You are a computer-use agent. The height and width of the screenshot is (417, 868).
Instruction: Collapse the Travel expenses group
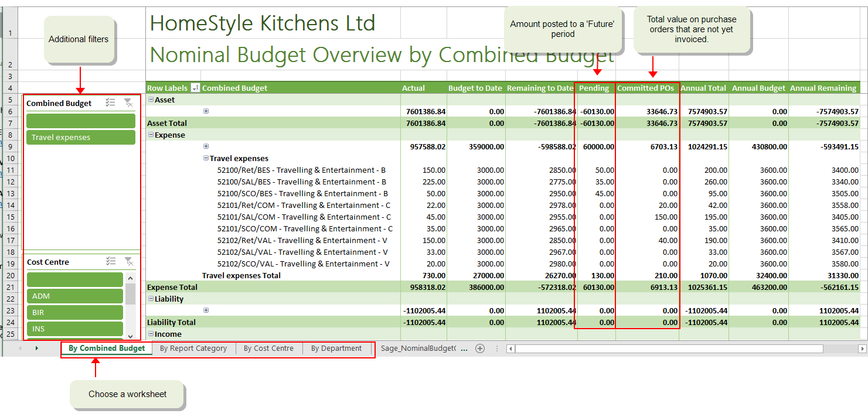[206, 158]
